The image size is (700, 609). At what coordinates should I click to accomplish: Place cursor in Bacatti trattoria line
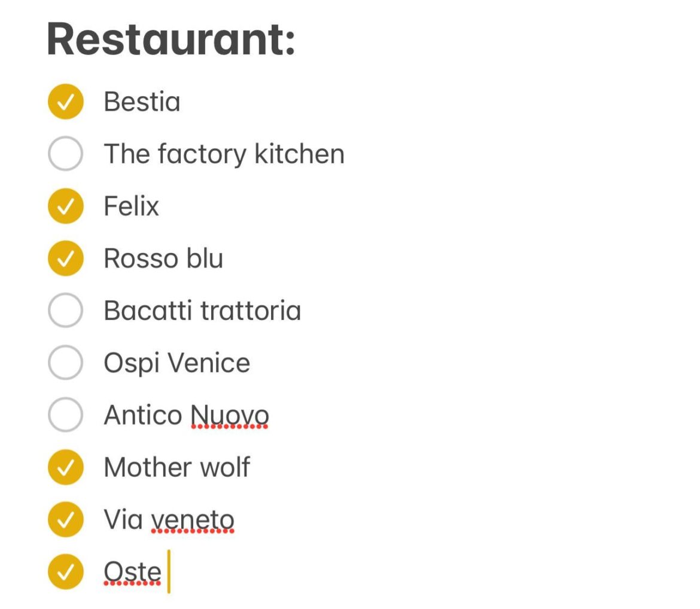tap(203, 310)
